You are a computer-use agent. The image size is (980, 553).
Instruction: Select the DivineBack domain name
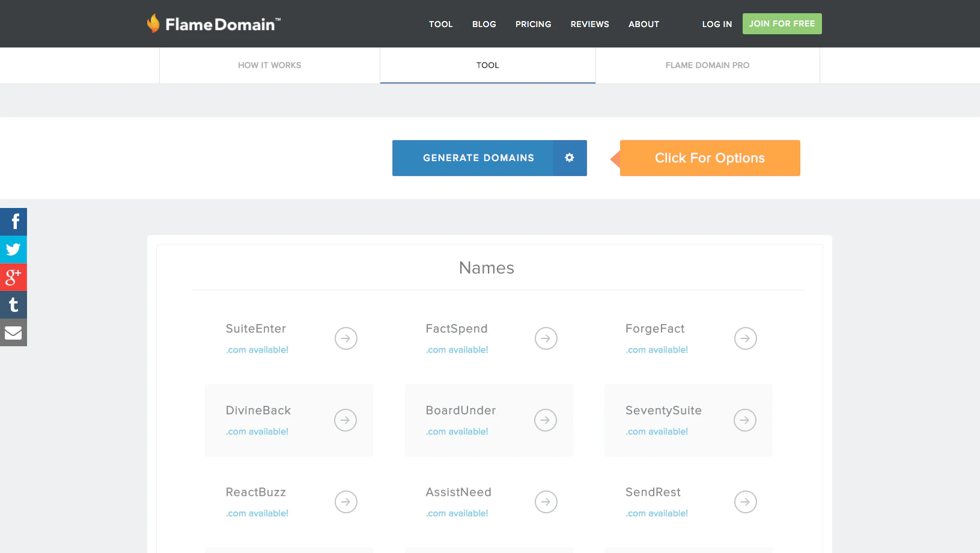[258, 411]
